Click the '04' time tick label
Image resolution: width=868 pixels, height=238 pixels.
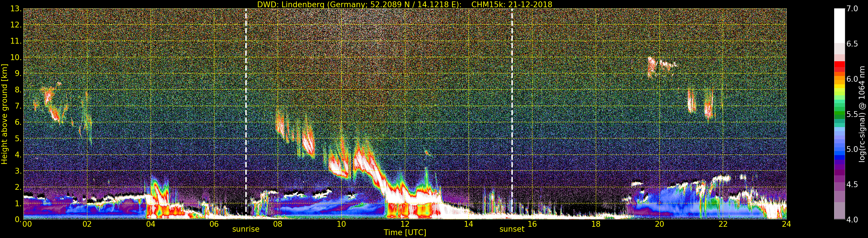(x=151, y=224)
